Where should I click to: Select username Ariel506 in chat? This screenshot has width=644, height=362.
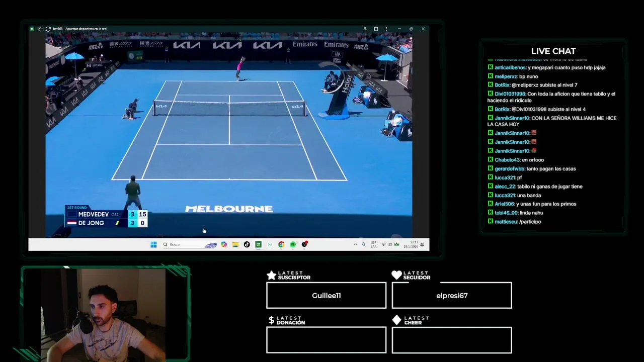coord(505,204)
